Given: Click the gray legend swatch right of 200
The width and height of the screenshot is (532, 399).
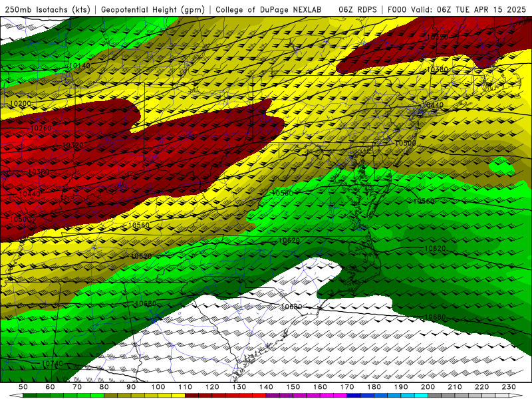Looking at the screenshot, I should pyautogui.click(x=435, y=396).
